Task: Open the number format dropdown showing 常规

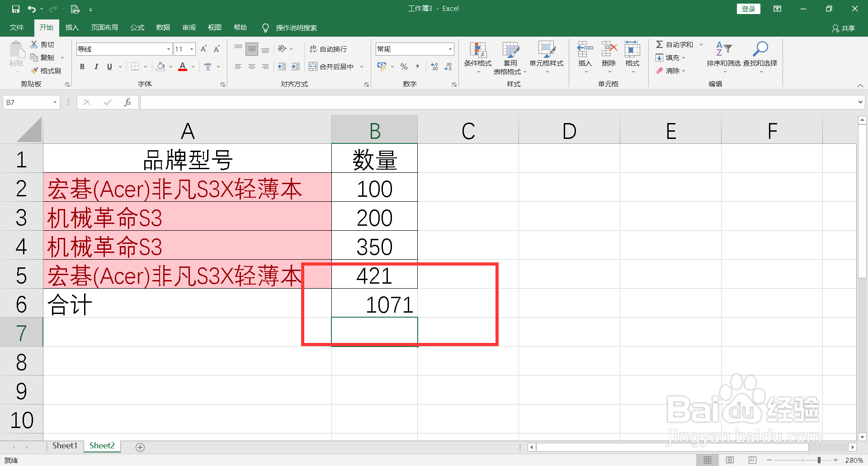Action: 449,48
